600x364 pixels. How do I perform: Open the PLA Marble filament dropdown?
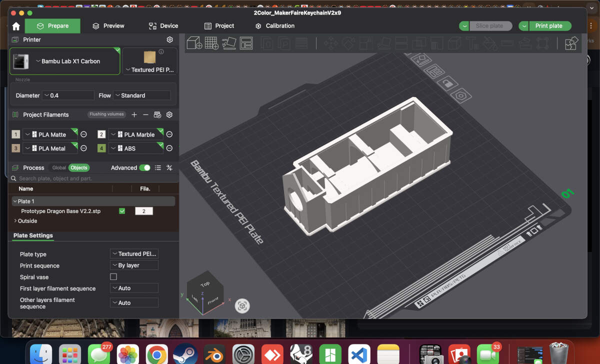tap(136, 134)
